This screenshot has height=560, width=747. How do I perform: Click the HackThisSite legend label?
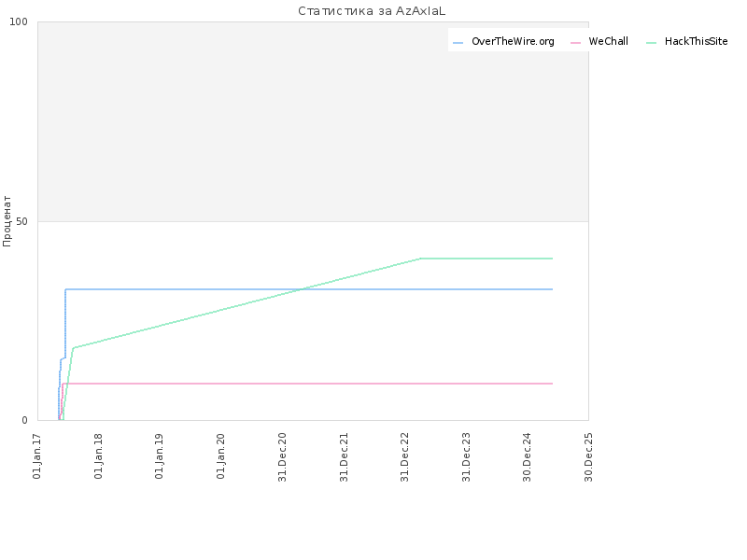[x=696, y=41]
